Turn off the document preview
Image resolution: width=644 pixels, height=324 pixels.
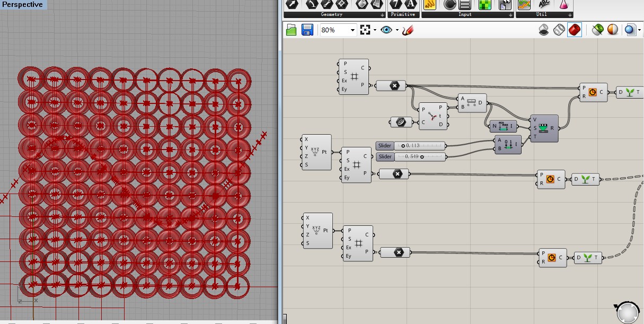click(544, 30)
